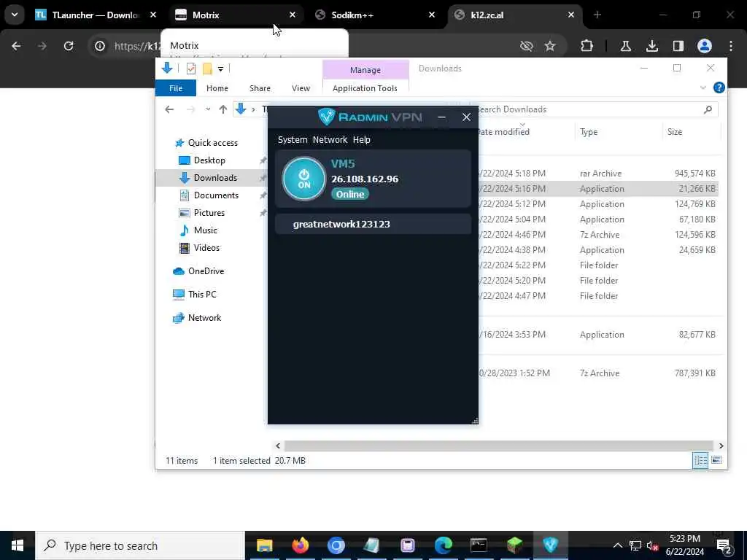Open the Network menu in Radmin VPN
The image size is (747, 560).
tap(330, 139)
